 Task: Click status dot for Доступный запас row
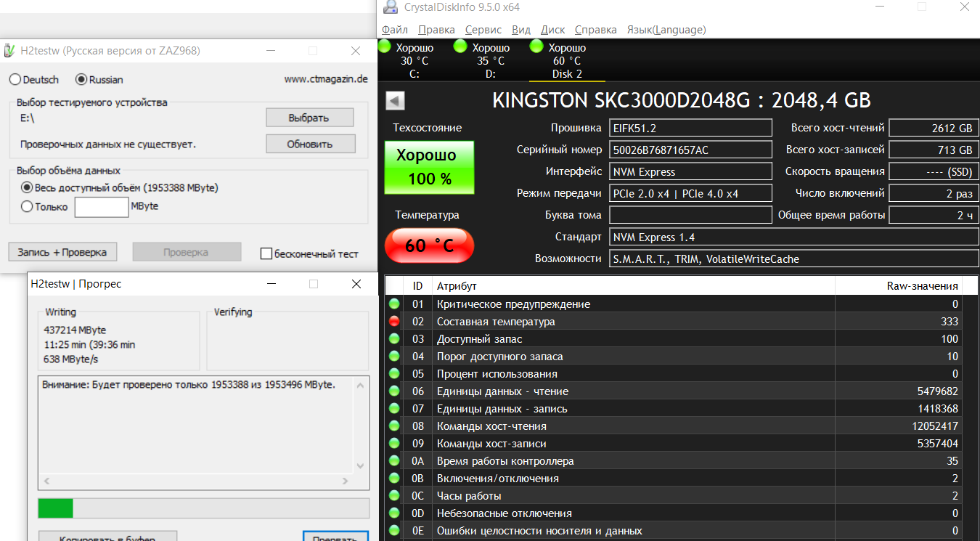[x=394, y=339]
